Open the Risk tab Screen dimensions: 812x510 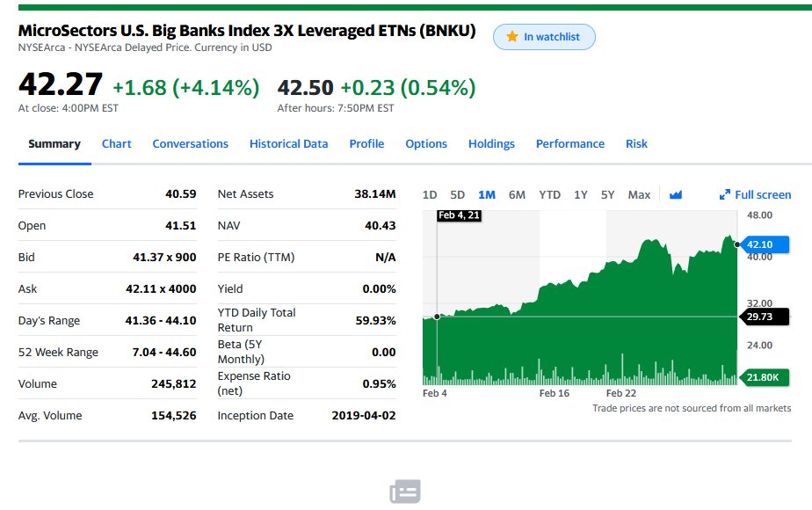click(636, 143)
